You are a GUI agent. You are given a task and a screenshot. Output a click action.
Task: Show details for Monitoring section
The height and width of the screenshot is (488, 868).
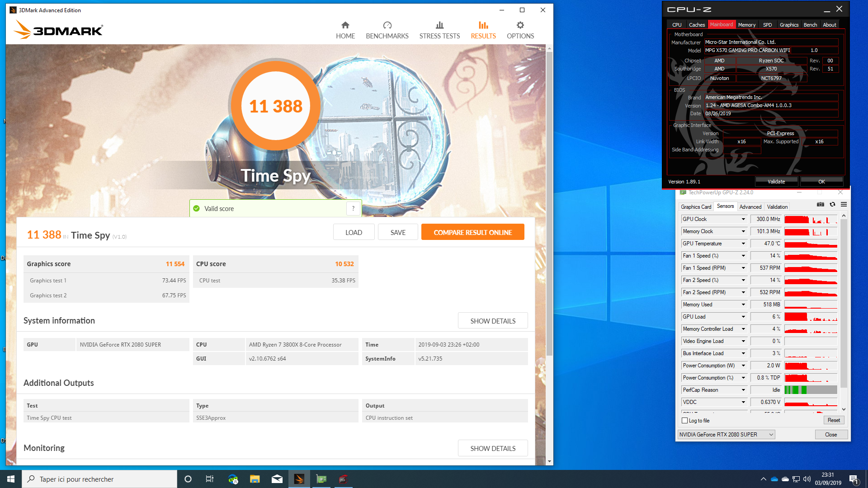coord(493,448)
